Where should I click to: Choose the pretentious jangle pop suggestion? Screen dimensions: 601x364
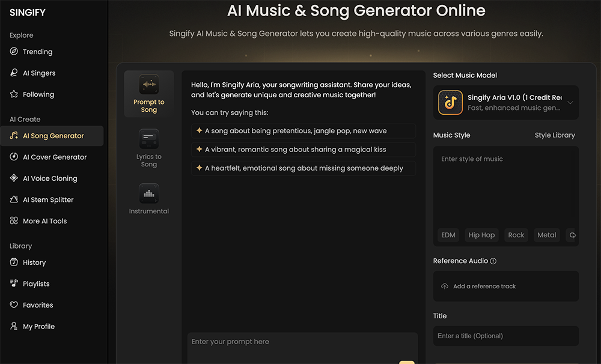(x=303, y=131)
